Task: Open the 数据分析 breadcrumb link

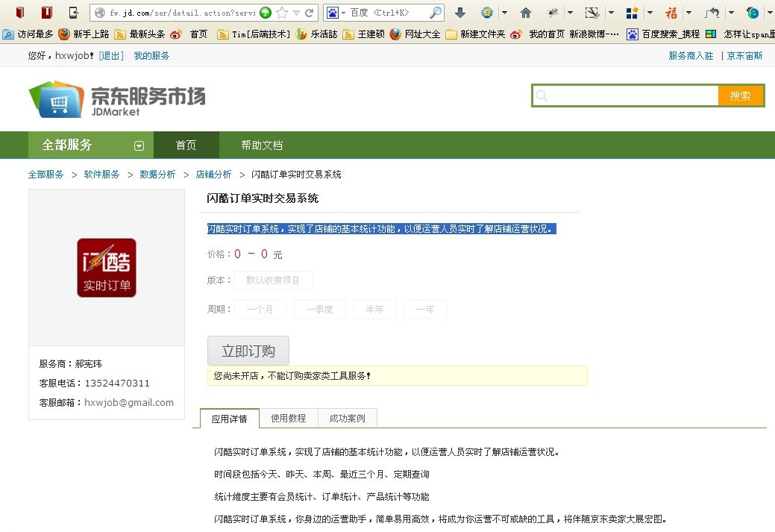Action: [x=157, y=174]
